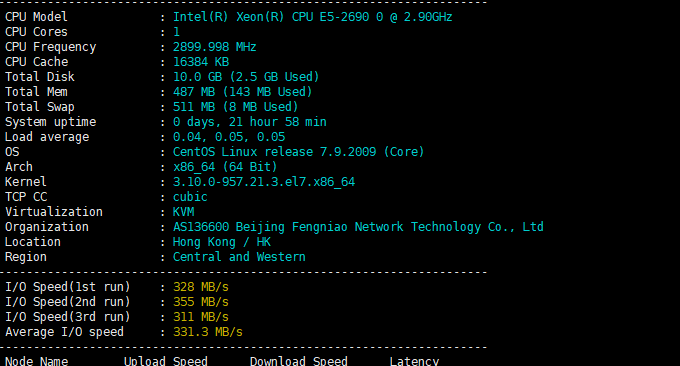Click the CPU Model value Intel(R) Xeon(R) E5-2690
The height and width of the screenshot is (366, 680).
pos(312,17)
